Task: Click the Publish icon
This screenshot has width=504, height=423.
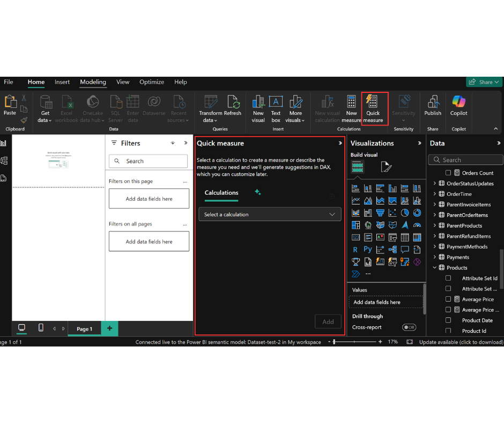Action: click(x=433, y=102)
